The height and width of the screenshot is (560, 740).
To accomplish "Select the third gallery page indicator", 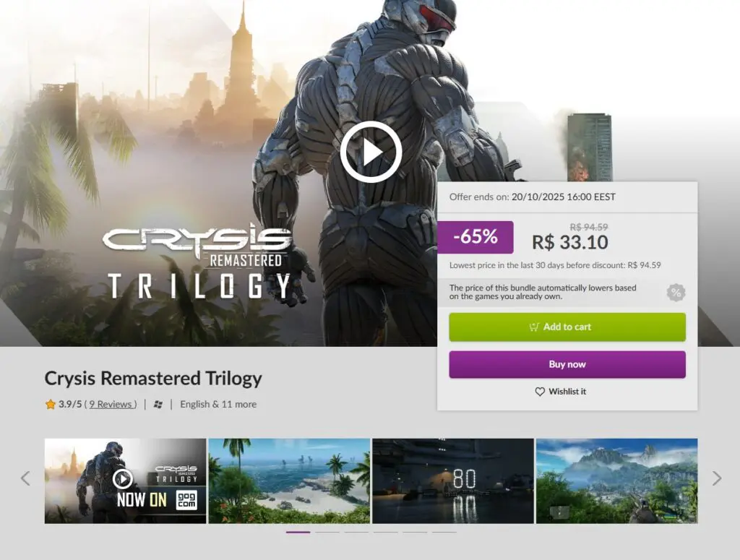I will pyautogui.click(x=356, y=532).
